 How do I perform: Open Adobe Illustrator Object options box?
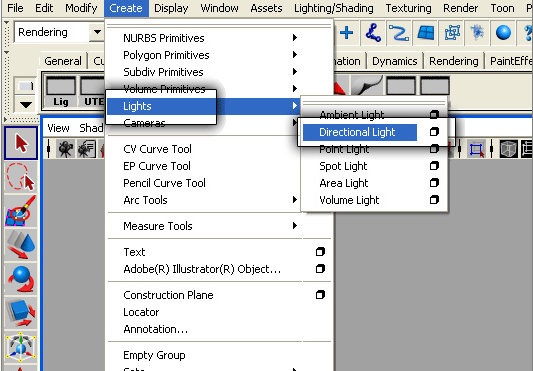click(x=320, y=269)
